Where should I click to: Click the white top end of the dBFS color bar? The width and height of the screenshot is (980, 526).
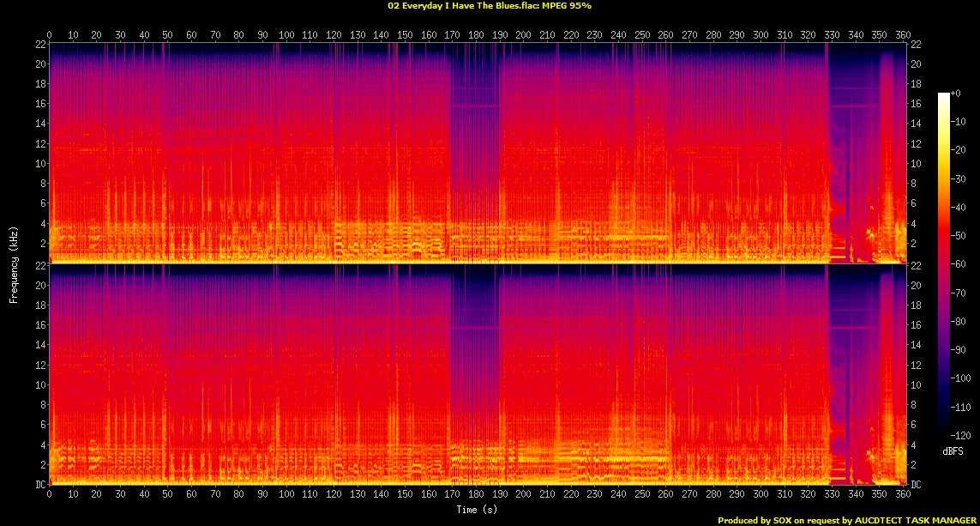pos(943,95)
